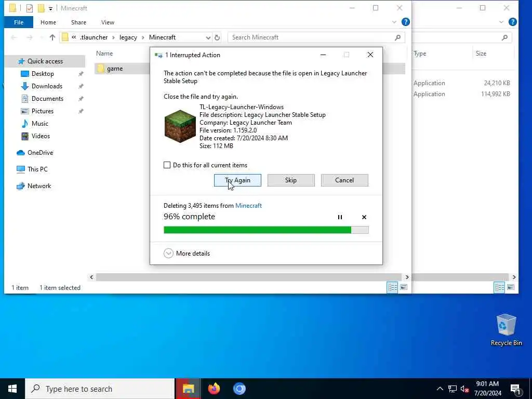532x399 pixels.
Task: Click the Try Again button
Action: pos(237,180)
